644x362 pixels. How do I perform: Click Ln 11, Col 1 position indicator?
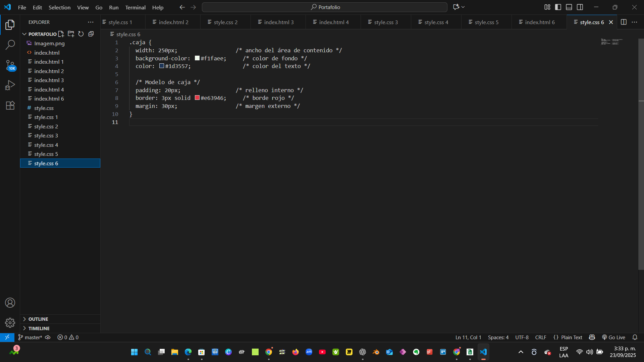(x=468, y=337)
